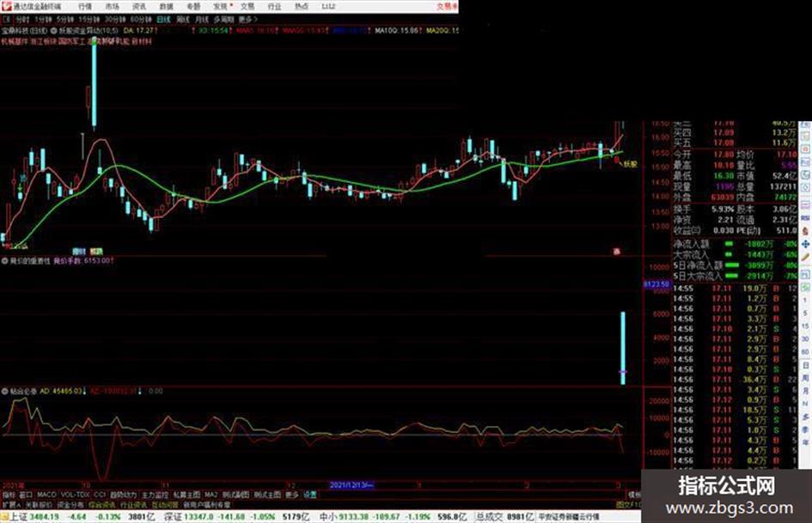Click sidebar 日 period button
Image resolution: width=812 pixels, height=523 pixels.
tap(805, 366)
